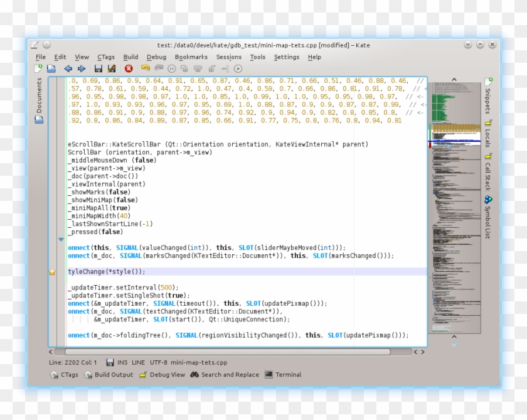Click the Open file toolbar icon

(51, 68)
